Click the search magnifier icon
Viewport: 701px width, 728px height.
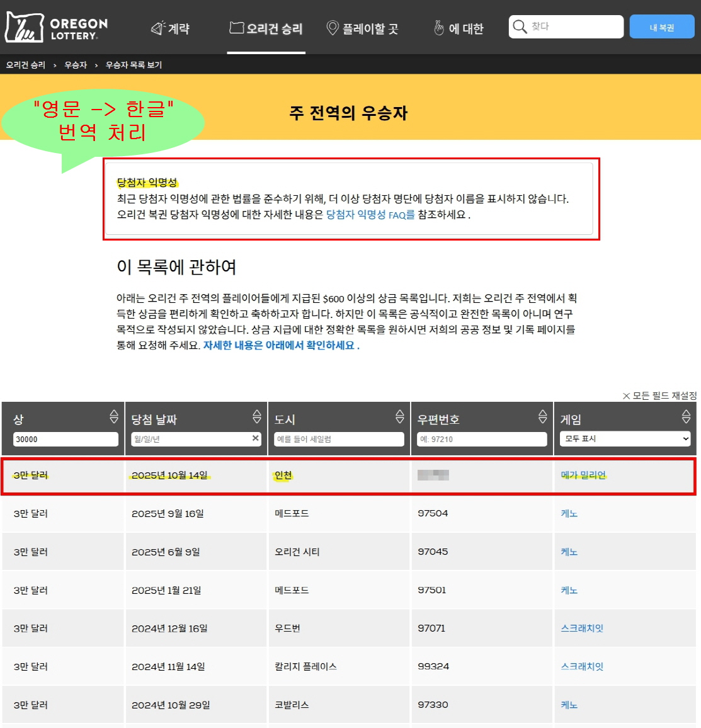[520, 26]
